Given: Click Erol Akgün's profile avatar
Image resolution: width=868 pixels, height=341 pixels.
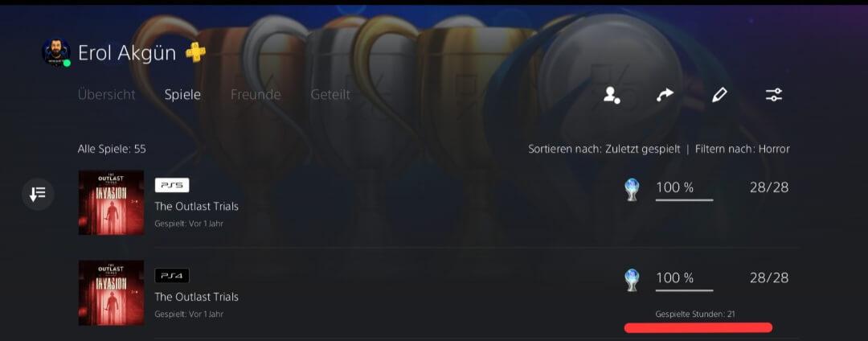Looking at the screenshot, I should click(x=56, y=53).
